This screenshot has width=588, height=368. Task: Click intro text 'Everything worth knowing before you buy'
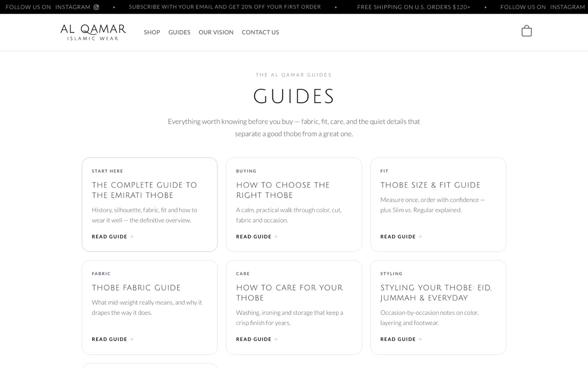(294, 128)
